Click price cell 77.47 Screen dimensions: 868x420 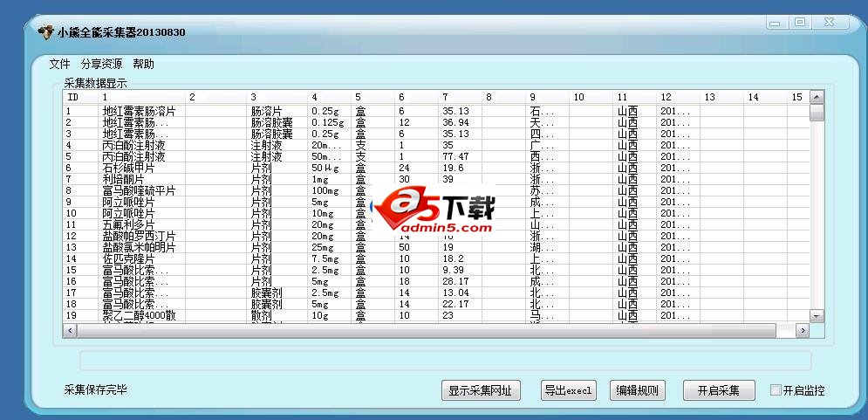point(455,156)
